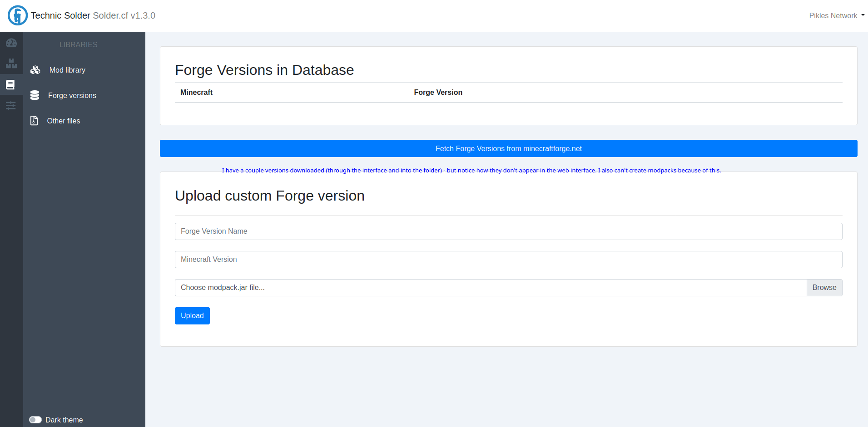Expand the user menu in top-right corner

click(x=836, y=15)
